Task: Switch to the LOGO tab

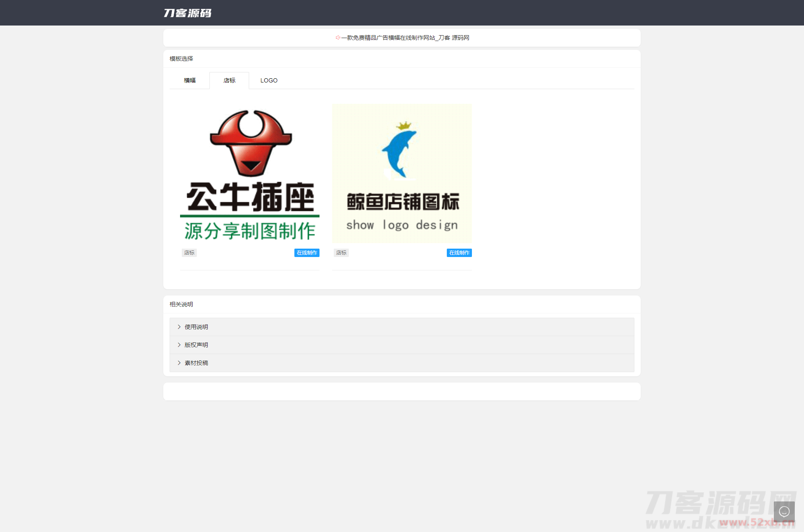Action: point(269,80)
